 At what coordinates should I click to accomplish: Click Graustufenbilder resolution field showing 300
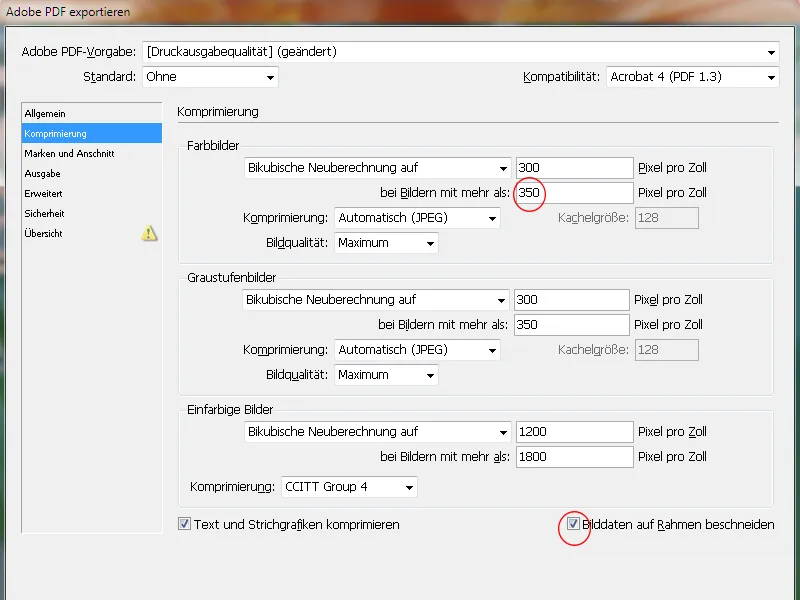point(571,300)
